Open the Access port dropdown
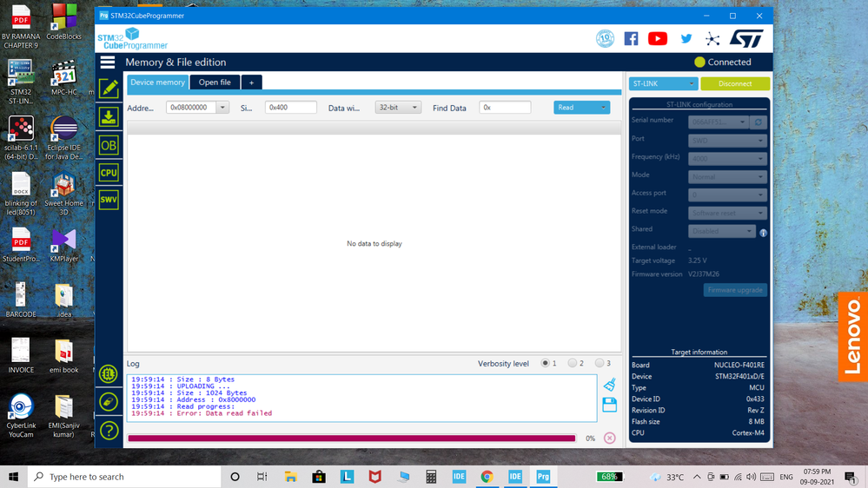The width and height of the screenshot is (868, 488). (727, 195)
